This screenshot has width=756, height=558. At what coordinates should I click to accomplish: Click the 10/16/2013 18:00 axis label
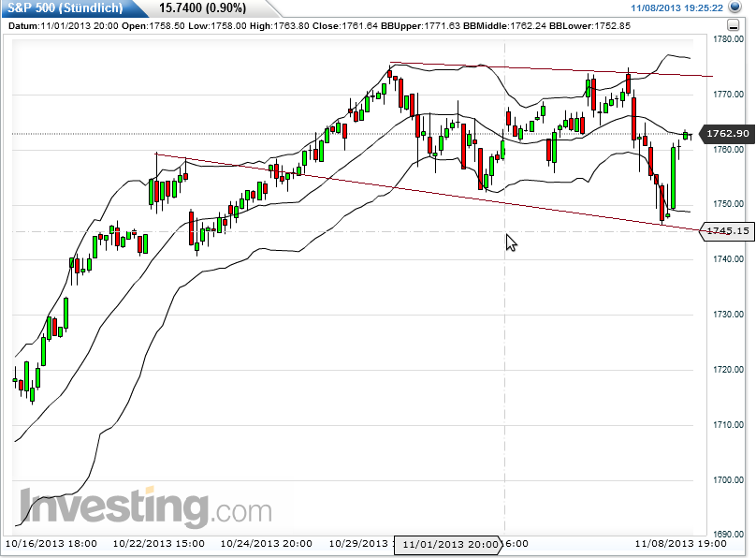53,542
